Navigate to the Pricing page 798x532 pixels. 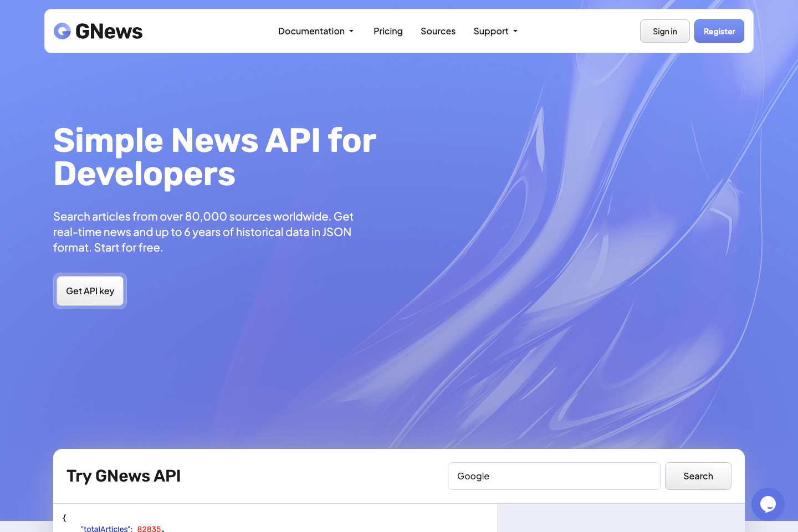(388, 31)
